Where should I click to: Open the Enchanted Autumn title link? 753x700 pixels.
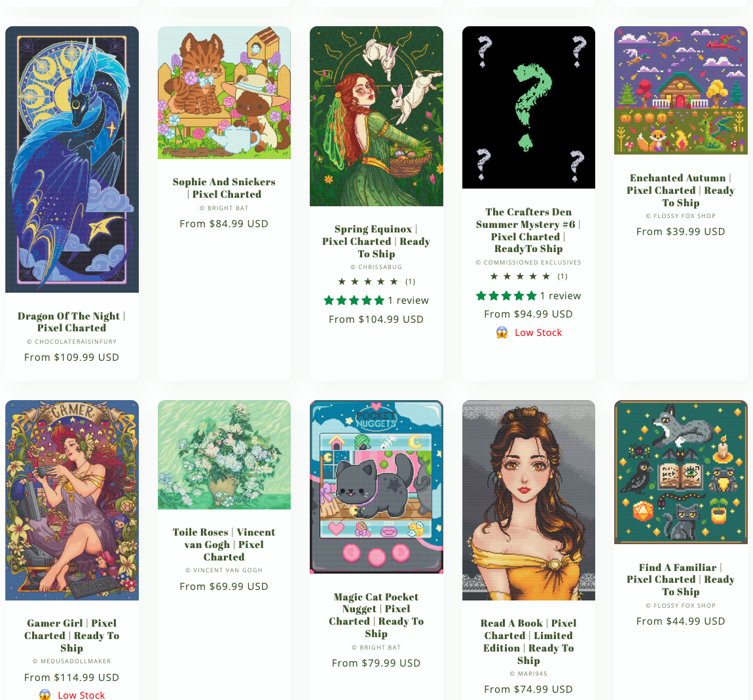tap(680, 191)
